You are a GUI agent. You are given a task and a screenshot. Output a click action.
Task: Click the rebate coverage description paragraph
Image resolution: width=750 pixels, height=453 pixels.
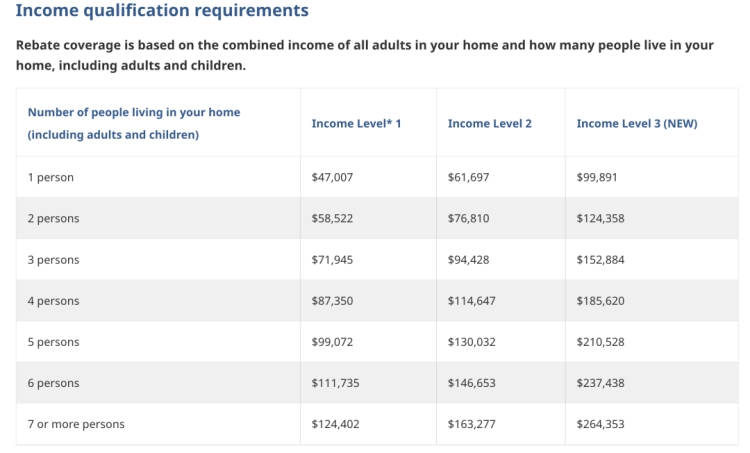(x=364, y=55)
